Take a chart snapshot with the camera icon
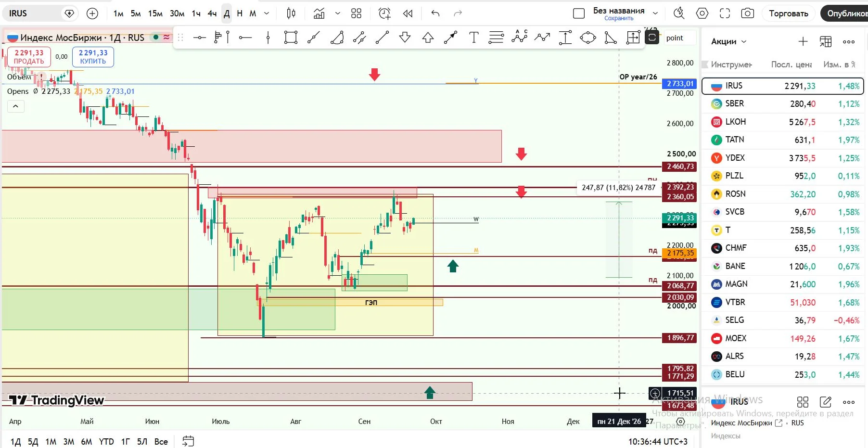Screen dimensions: 868x448 point(748,13)
